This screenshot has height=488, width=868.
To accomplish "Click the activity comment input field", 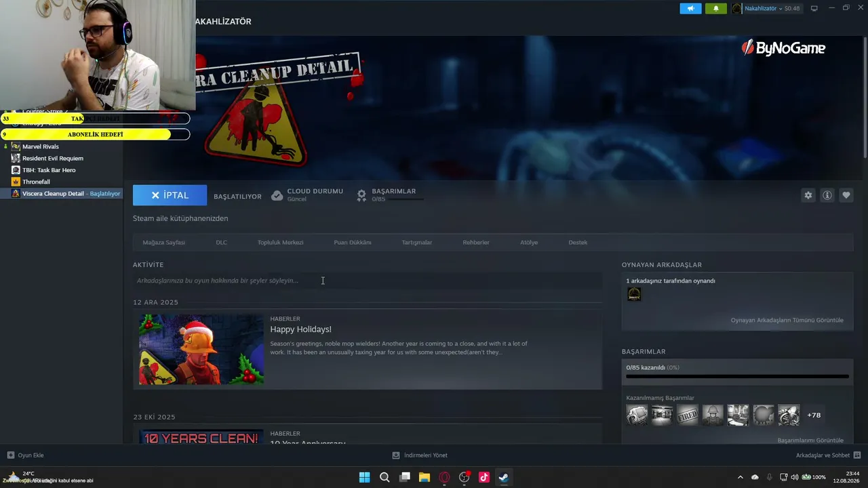I will click(367, 281).
